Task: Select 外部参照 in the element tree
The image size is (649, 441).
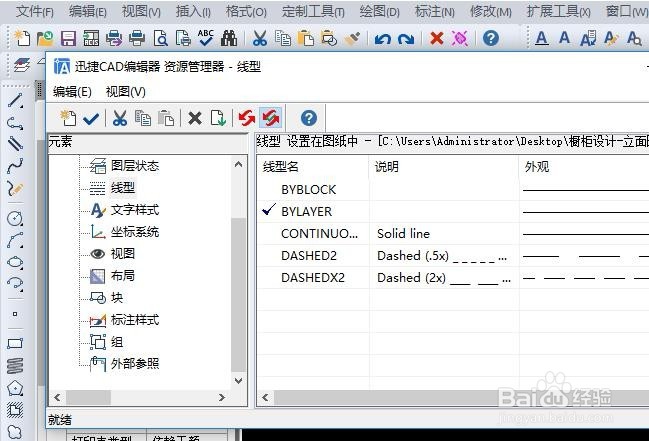Action: [x=135, y=364]
